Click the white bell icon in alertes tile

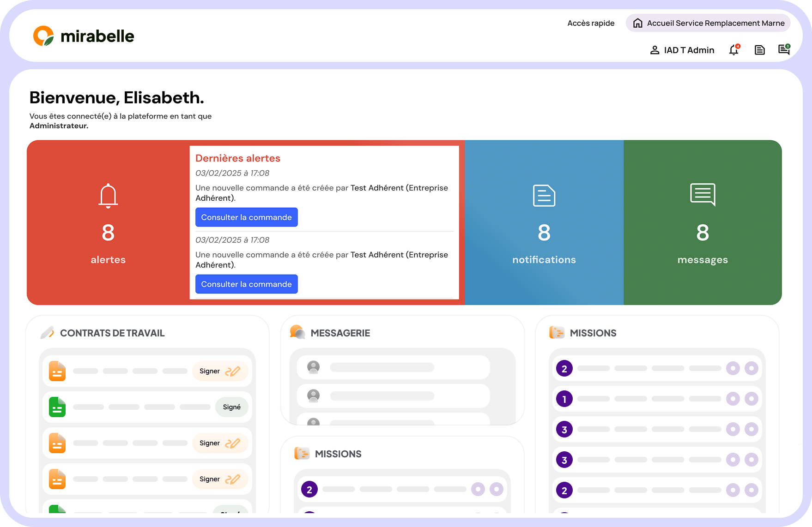[x=108, y=196]
